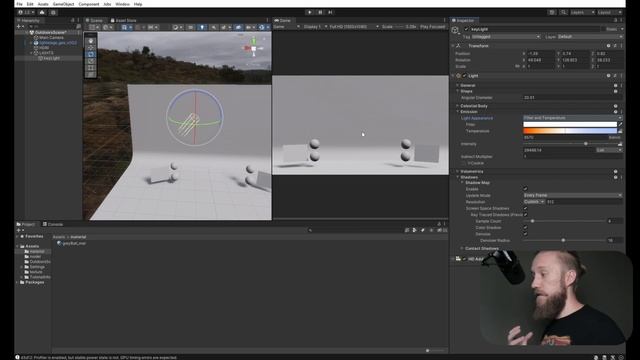Click the GameObject cube icon in Inspector

pos(456,30)
